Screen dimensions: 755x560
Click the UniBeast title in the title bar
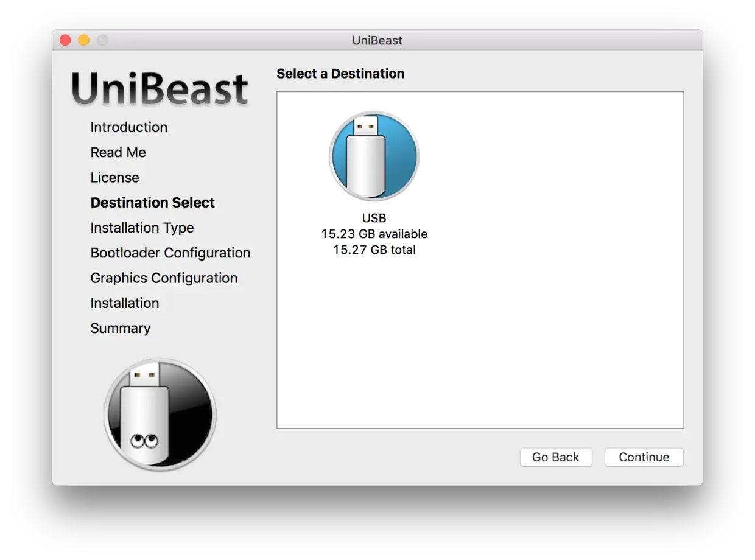[377, 40]
